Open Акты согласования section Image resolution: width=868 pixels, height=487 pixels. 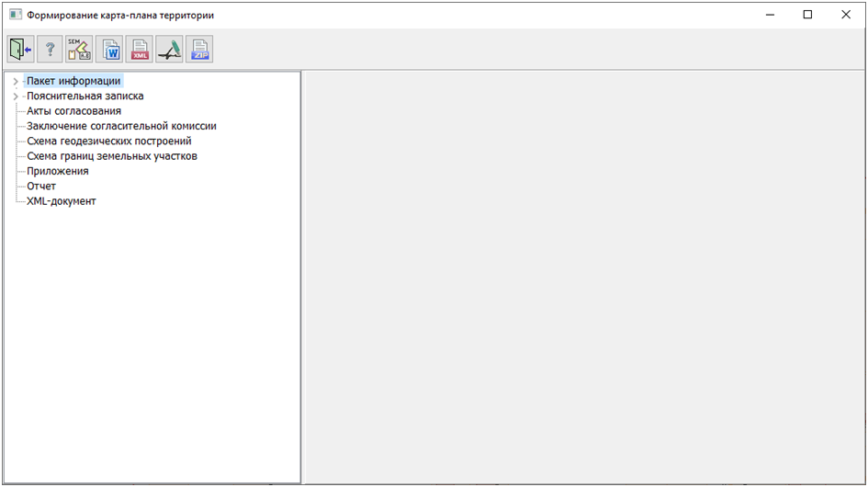point(73,111)
